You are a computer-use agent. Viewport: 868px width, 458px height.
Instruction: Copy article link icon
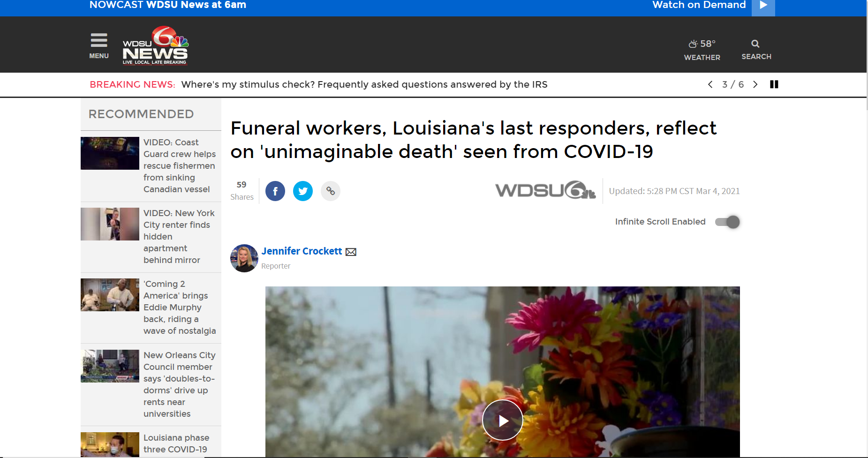click(x=331, y=191)
